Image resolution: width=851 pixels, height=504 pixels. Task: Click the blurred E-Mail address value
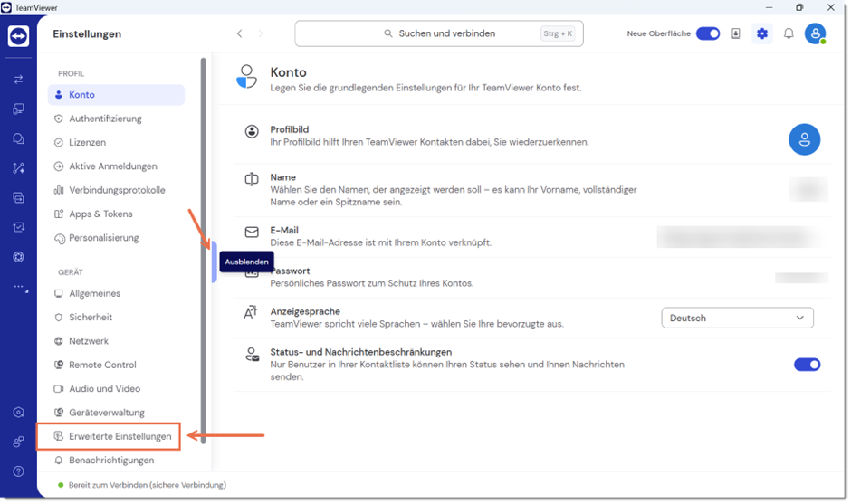[740, 237]
